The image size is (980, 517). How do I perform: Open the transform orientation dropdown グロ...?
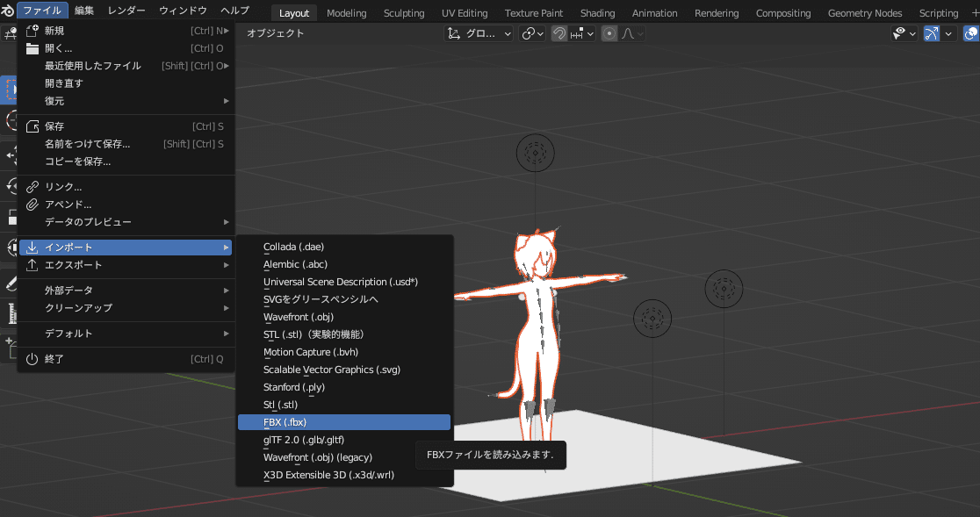479,33
